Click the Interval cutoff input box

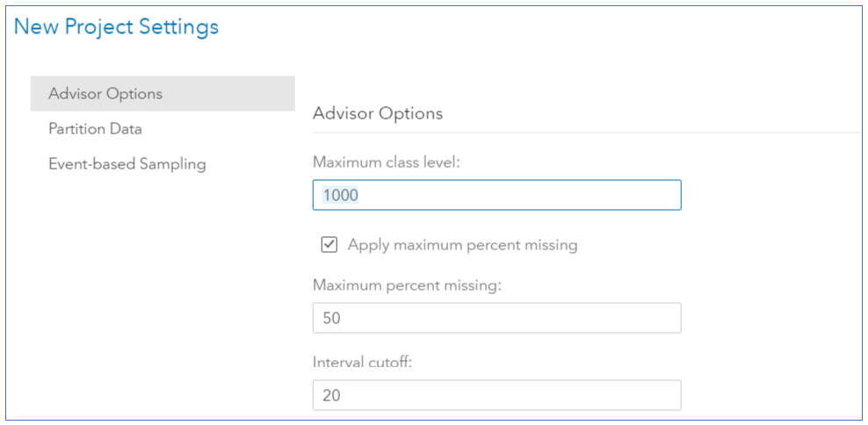(x=496, y=395)
